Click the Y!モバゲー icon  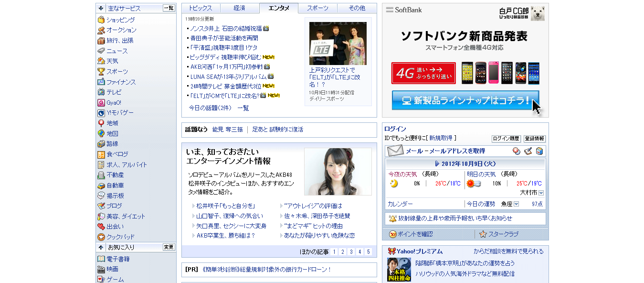tap(101, 113)
